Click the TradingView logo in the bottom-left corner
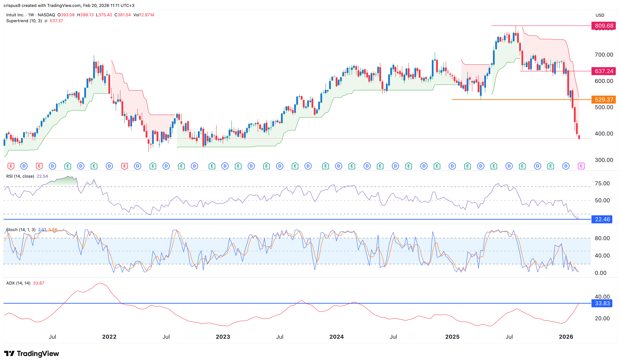The image size is (621, 364). coord(32,354)
